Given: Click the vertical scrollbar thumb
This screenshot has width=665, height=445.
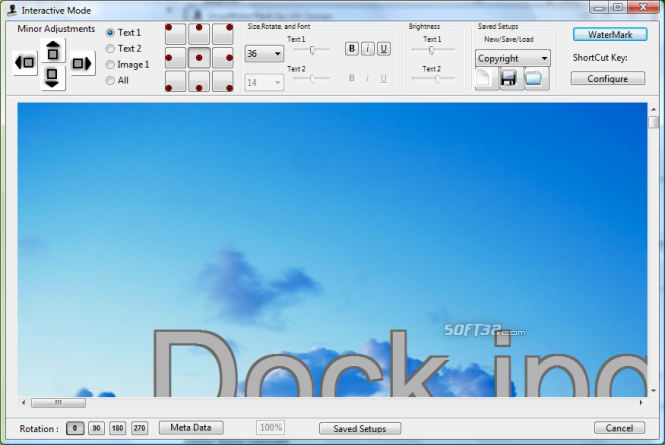Looking at the screenshot, I should click(654, 122).
